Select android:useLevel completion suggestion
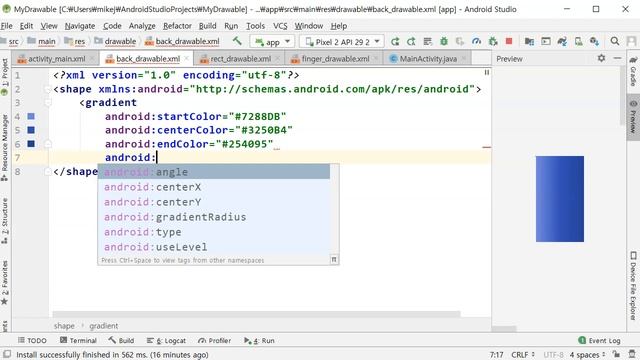Screen dimensions: 640x360 point(213,247)
